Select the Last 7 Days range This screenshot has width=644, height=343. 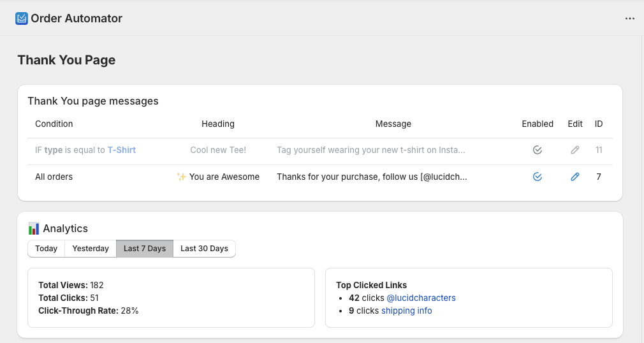pyautogui.click(x=145, y=249)
